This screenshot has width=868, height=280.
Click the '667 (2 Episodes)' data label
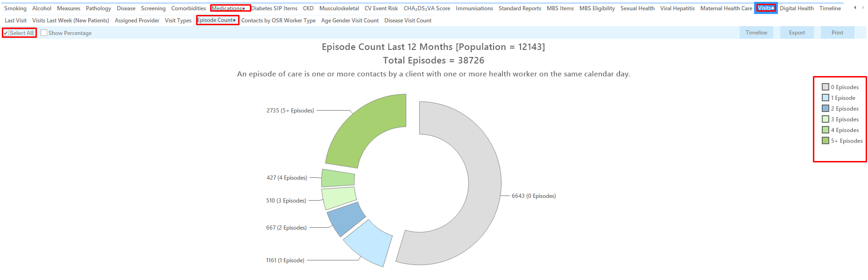(286, 228)
